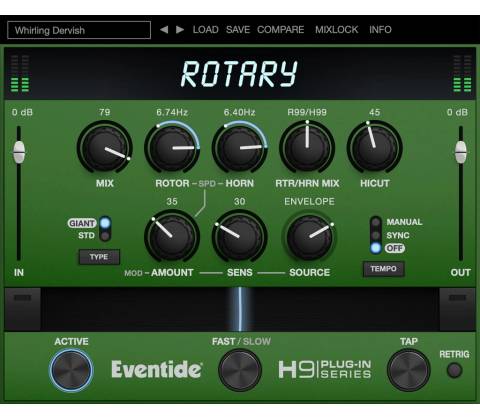Select OFF tempo mode LED
The image size is (480, 420).
[376, 248]
